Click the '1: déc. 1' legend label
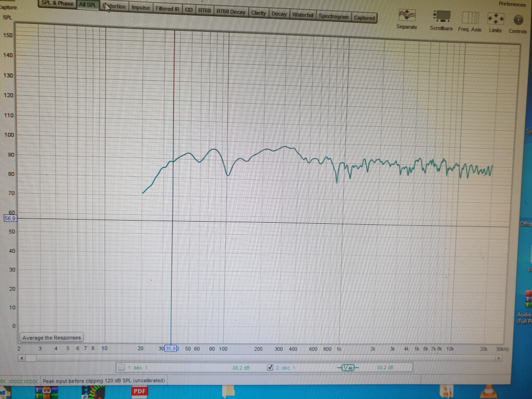This screenshot has height=399, width=532. (138, 368)
